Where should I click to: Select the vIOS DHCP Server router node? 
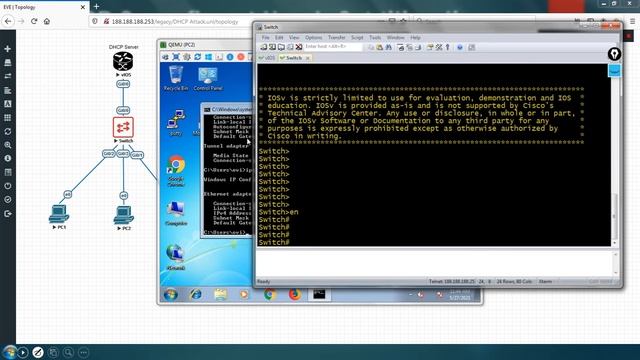[x=123, y=62]
